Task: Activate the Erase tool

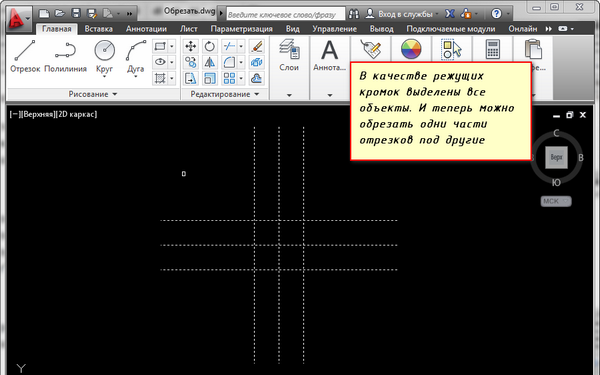Action: click(x=257, y=46)
